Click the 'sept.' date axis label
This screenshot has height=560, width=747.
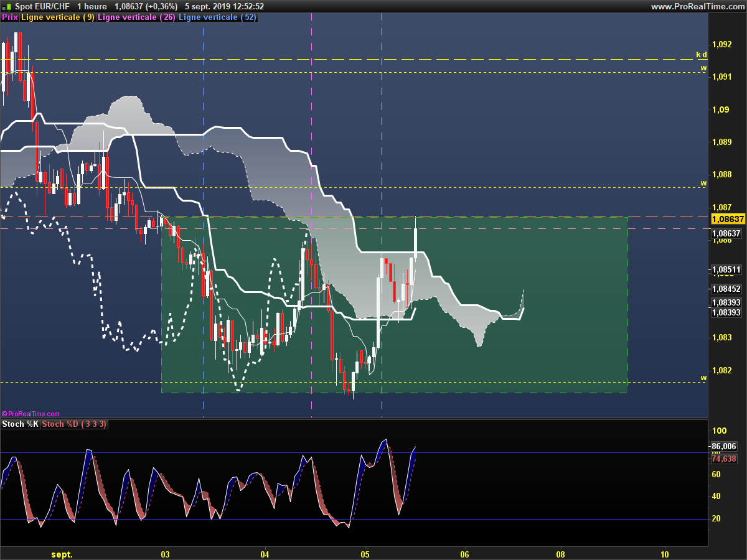tap(62, 554)
